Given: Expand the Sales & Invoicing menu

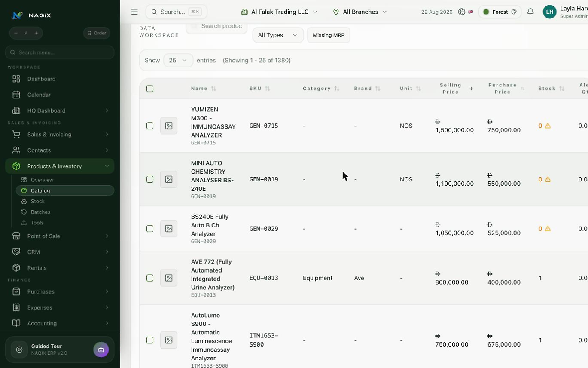Looking at the screenshot, I should [60, 135].
